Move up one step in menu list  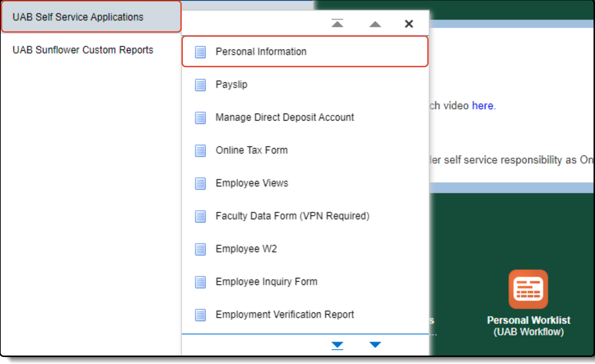375,24
